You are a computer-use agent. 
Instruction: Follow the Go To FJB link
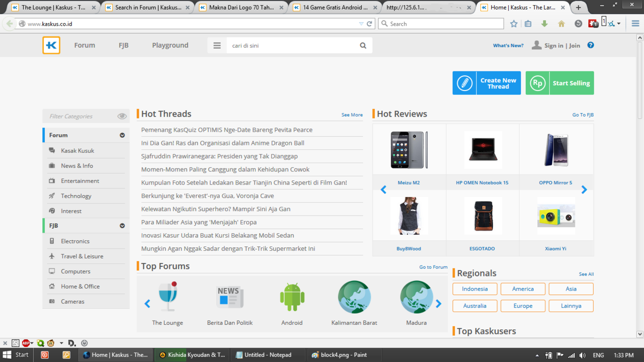583,115
